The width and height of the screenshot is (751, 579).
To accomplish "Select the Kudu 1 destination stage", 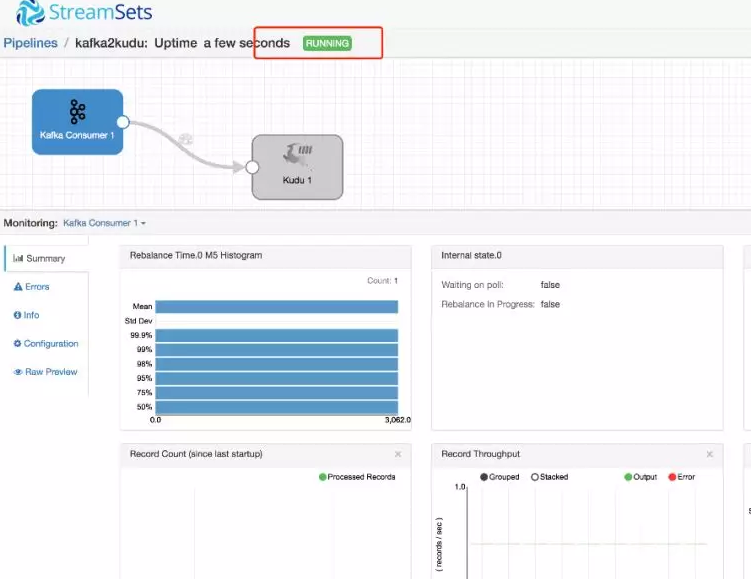I will click(297, 167).
